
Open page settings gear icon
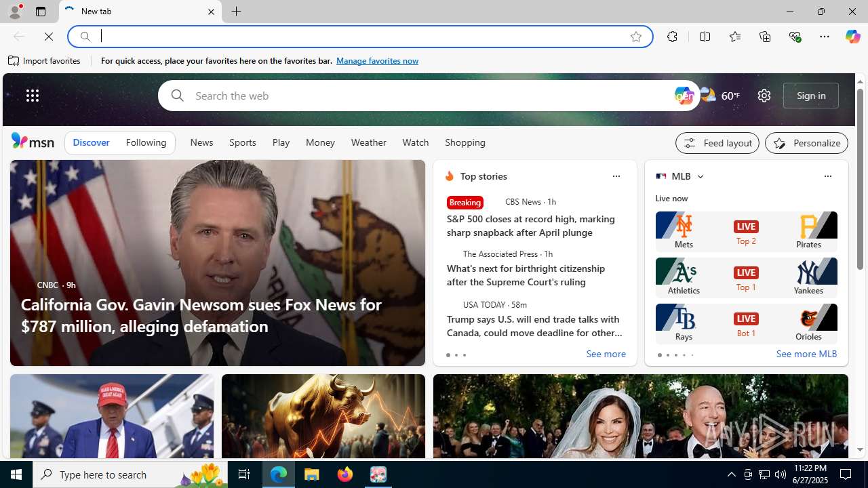pos(764,96)
